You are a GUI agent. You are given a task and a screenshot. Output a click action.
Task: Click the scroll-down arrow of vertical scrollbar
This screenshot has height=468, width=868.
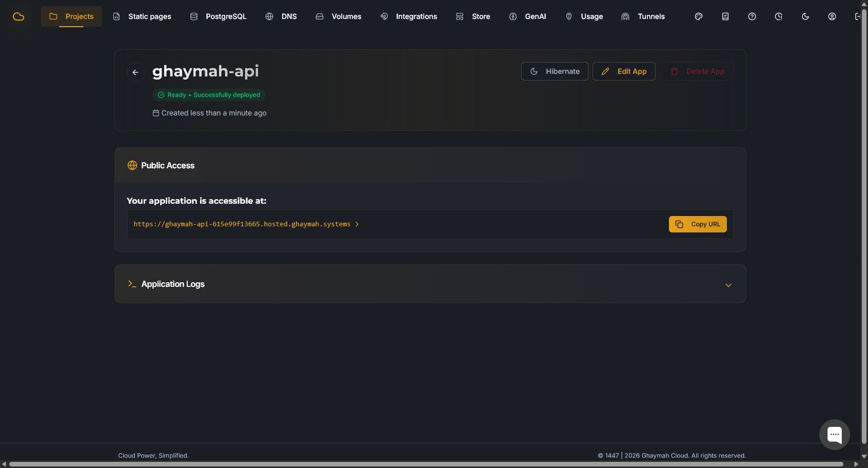pos(864,456)
